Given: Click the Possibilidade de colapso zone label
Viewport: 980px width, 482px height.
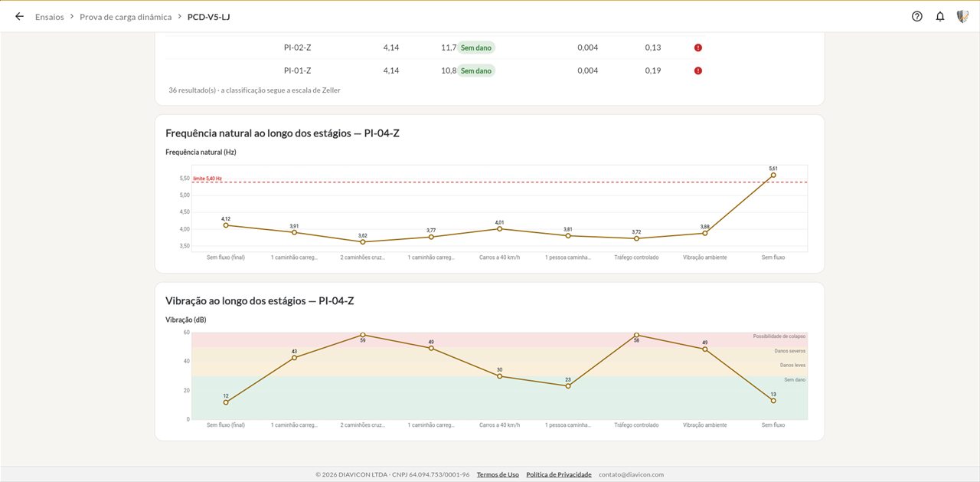Looking at the screenshot, I should [779, 336].
